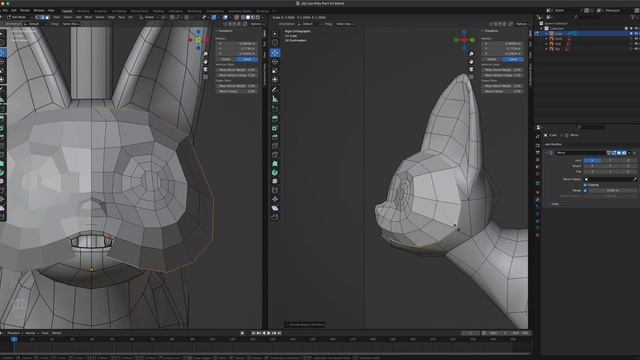Toggle Mirror Axis Z button
The width and height of the screenshot is (640, 360).
pyautogui.click(x=628, y=161)
